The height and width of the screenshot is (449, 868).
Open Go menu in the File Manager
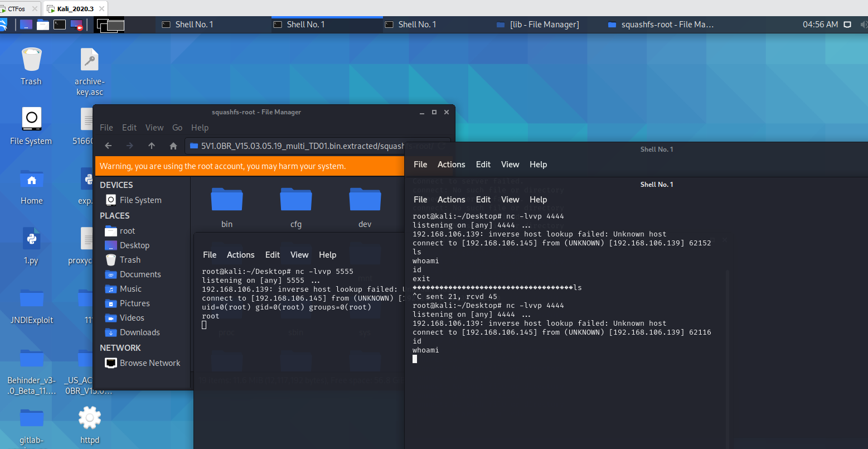(x=177, y=127)
